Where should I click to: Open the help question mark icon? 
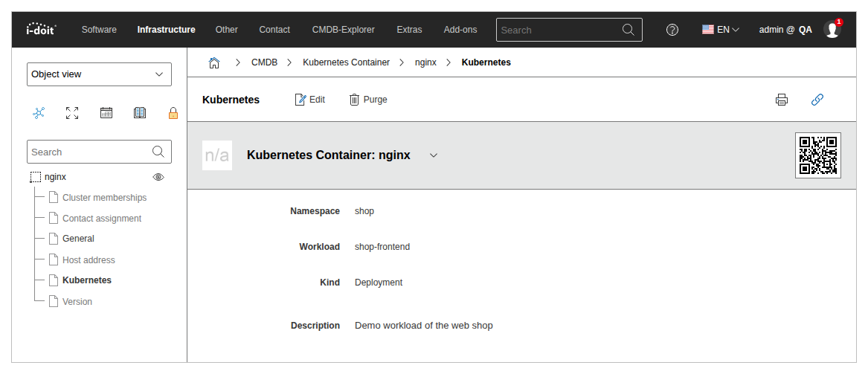(672, 30)
